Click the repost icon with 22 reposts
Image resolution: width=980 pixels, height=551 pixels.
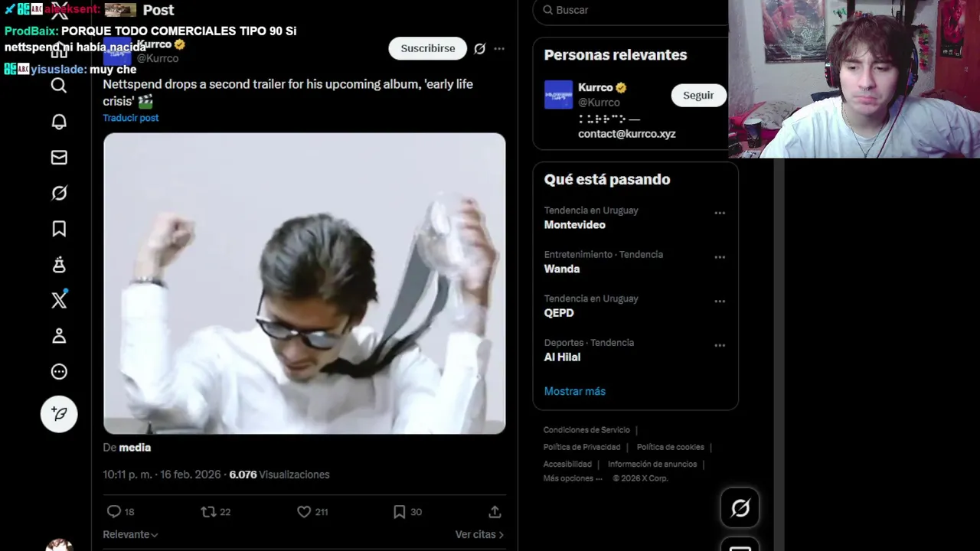(x=208, y=512)
